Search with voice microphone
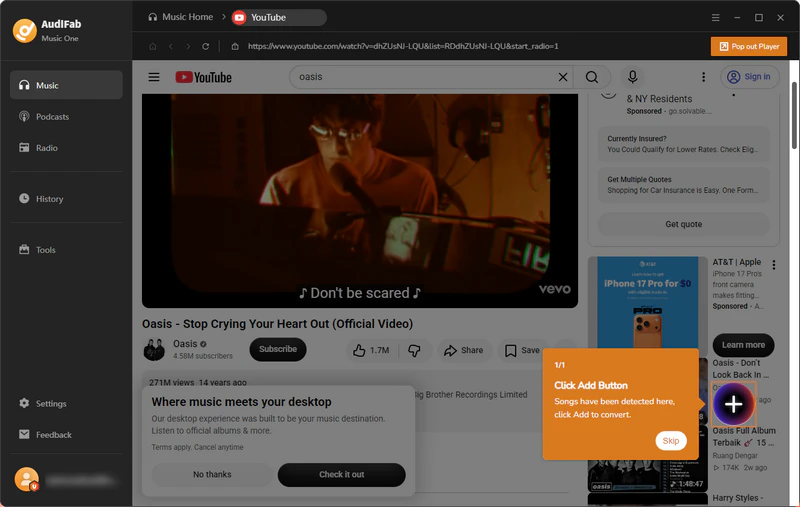This screenshot has width=800, height=507. point(632,77)
